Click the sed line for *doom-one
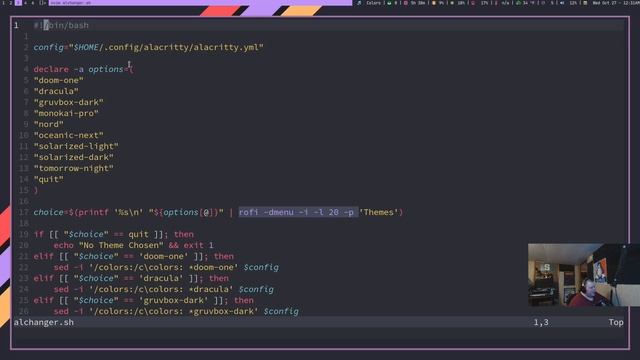This screenshot has width=640, height=360. 166,267
